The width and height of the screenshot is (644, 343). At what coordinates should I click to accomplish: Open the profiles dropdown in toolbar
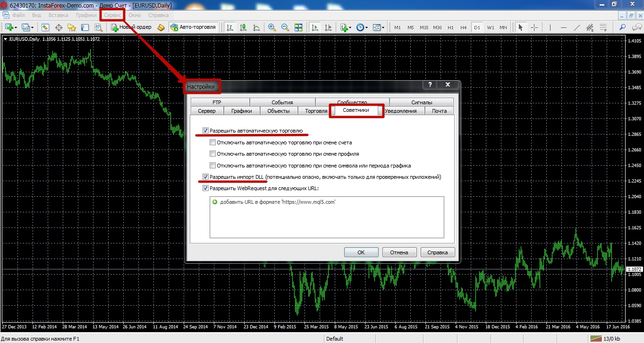tap(33, 28)
